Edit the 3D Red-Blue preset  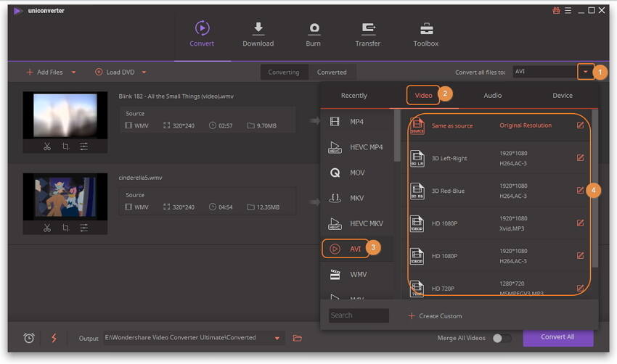click(580, 190)
